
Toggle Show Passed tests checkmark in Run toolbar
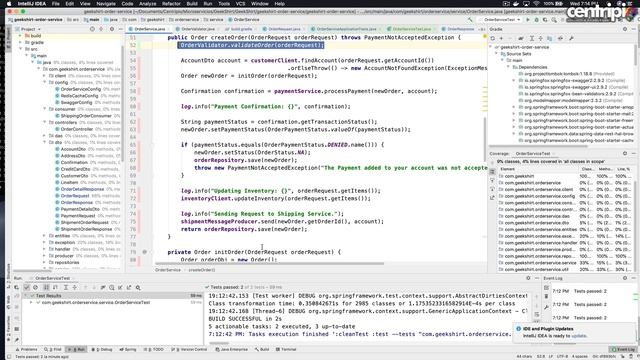point(27,288)
